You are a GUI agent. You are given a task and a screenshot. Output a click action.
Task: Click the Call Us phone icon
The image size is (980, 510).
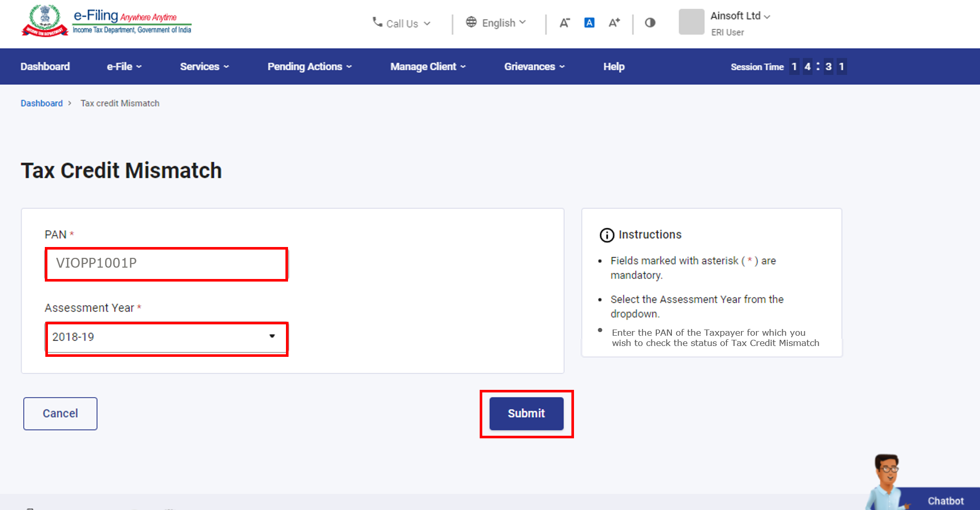coord(377,22)
